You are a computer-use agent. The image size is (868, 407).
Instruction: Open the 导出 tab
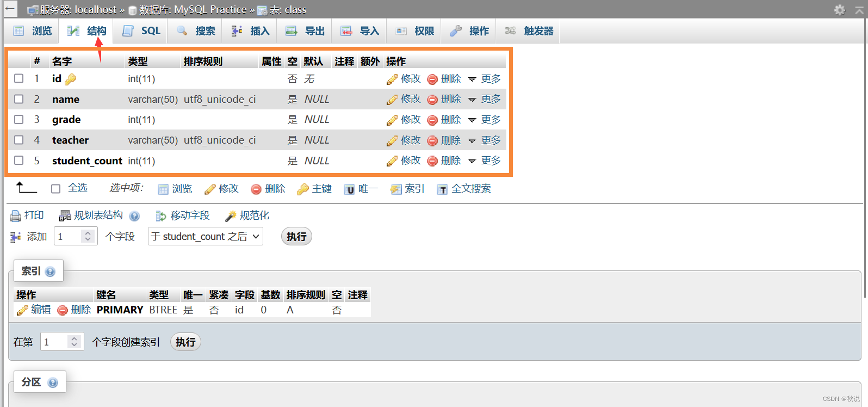[305, 31]
